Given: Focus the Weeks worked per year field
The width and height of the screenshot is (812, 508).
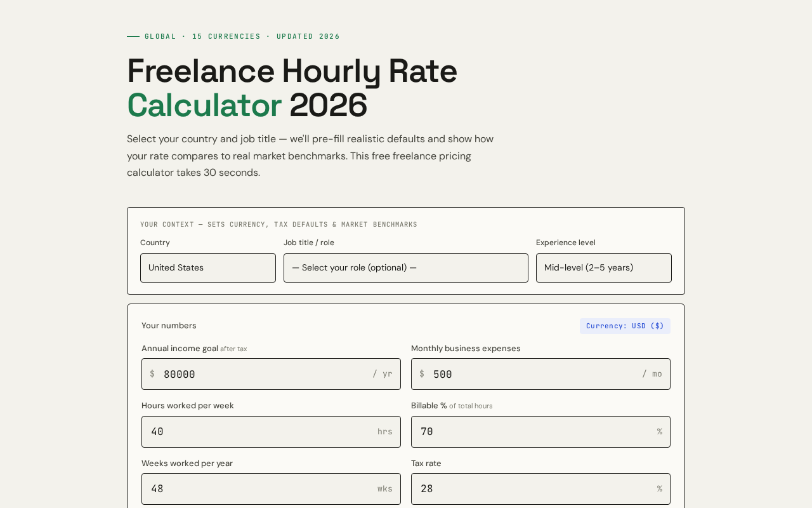Looking at the screenshot, I should [x=271, y=489].
